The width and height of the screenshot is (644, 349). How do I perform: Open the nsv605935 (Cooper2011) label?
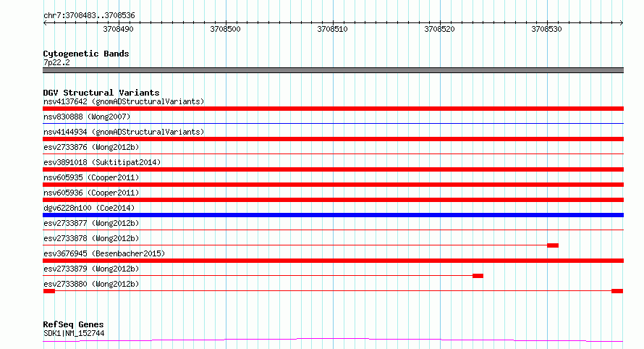coord(91,177)
